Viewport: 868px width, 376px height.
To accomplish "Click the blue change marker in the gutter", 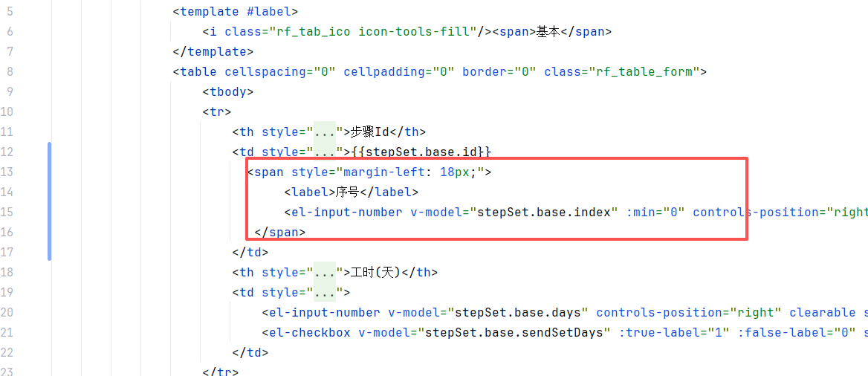I will pos(49,201).
